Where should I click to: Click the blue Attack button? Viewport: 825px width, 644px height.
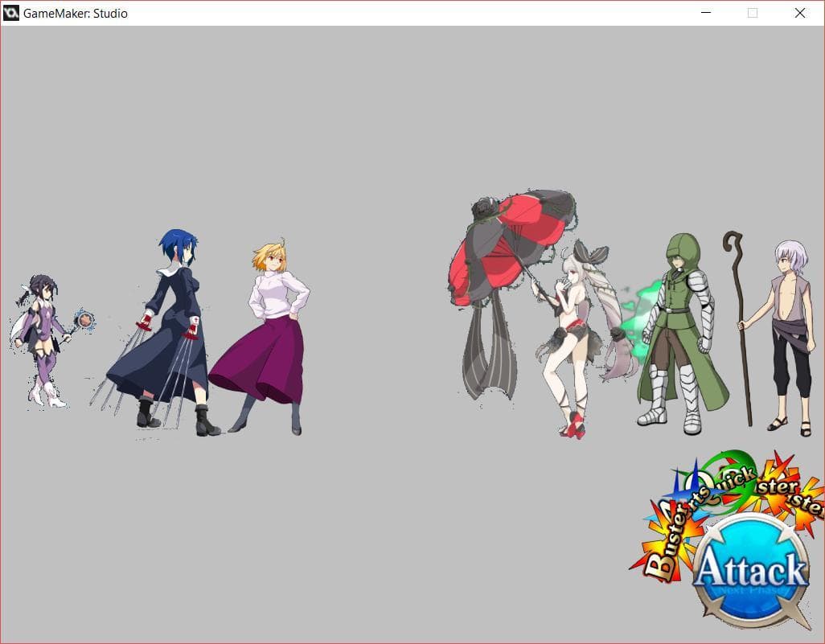click(x=751, y=572)
